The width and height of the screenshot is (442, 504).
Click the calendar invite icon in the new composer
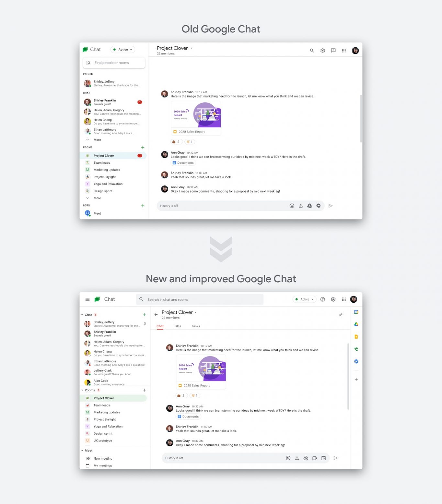[324, 458]
